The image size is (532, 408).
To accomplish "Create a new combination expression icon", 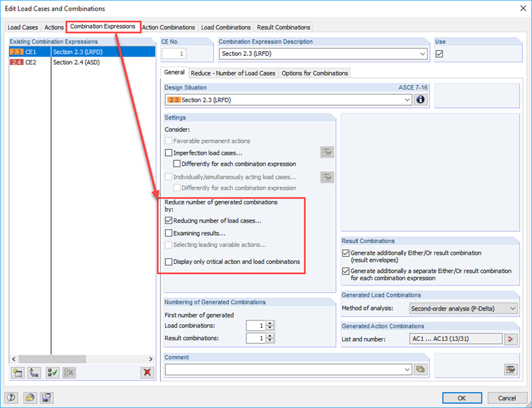I will [x=17, y=373].
